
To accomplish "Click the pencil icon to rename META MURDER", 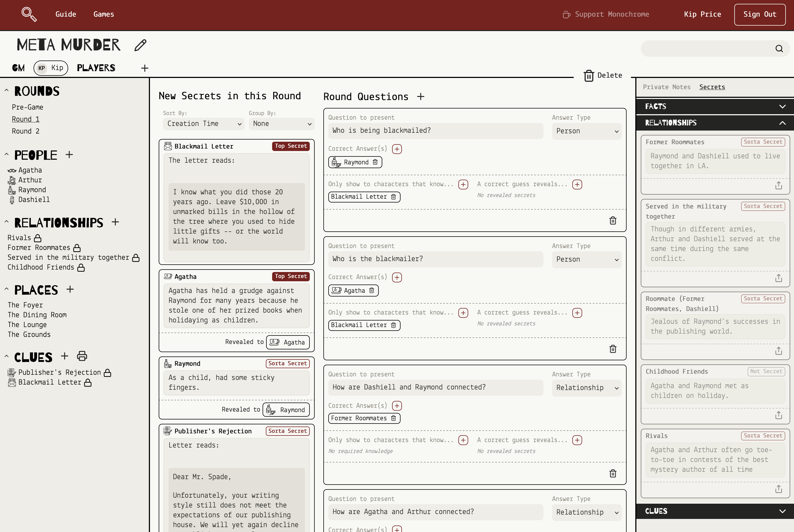I will [140, 45].
